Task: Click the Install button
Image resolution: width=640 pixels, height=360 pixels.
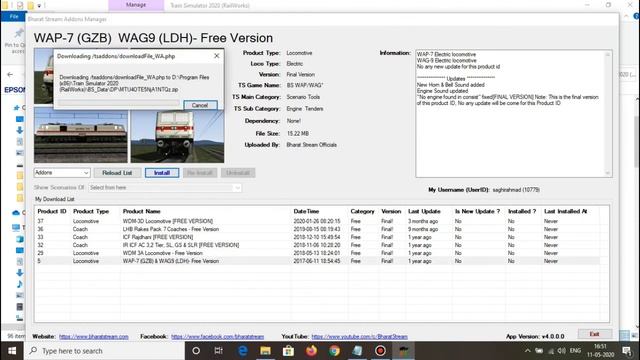Action: pyautogui.click(x=162, y=173)
